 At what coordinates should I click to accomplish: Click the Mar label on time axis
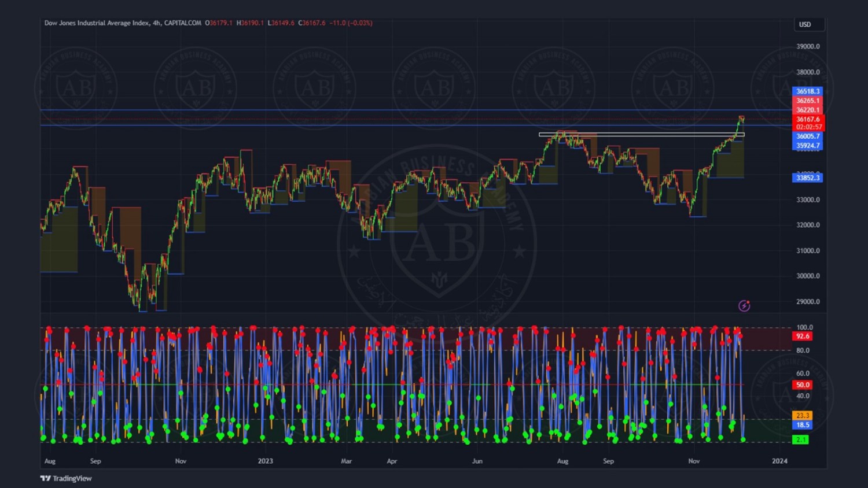point(346,461)
